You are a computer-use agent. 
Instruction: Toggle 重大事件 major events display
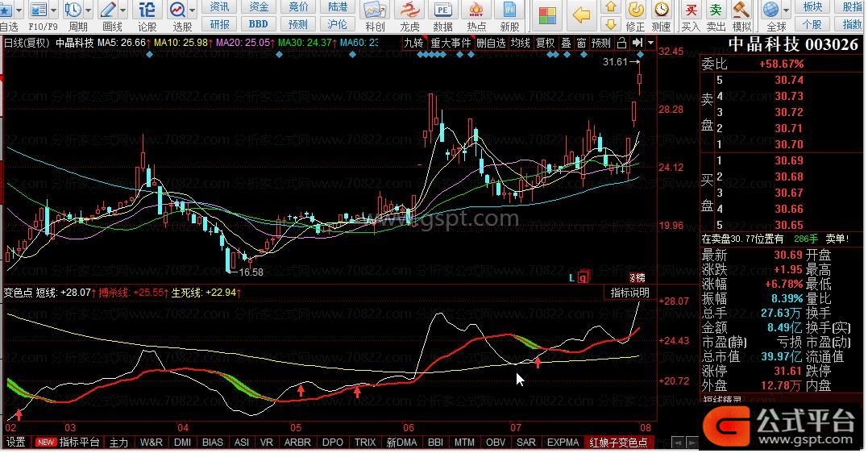(451, 43)
